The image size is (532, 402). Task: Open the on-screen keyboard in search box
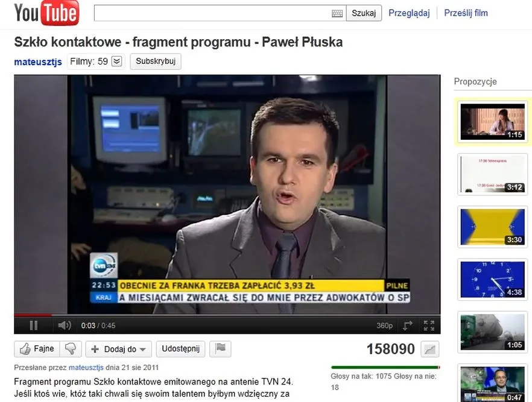[x=337, y=13]
